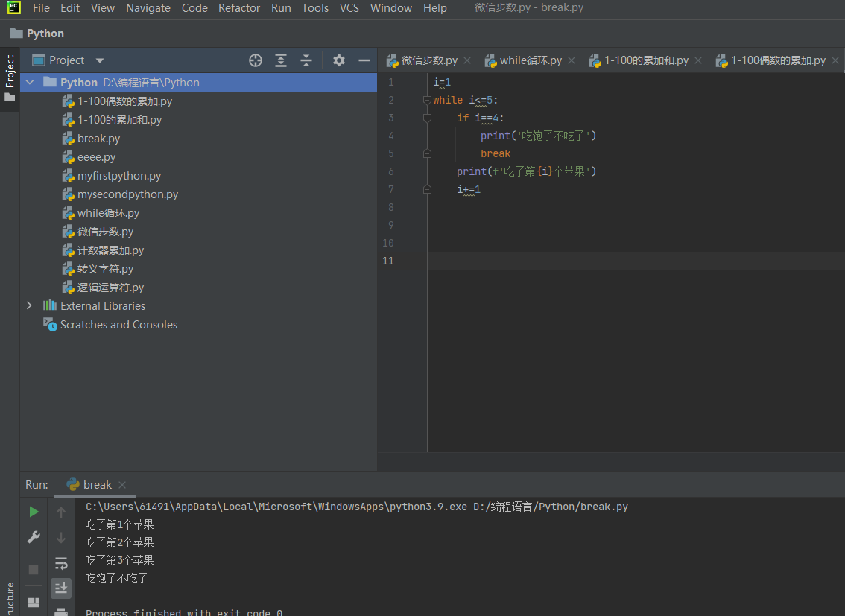This screenshot has height=616, width=845.
Task: Click the python3.9.exe command line output
Action: (357, 507)
